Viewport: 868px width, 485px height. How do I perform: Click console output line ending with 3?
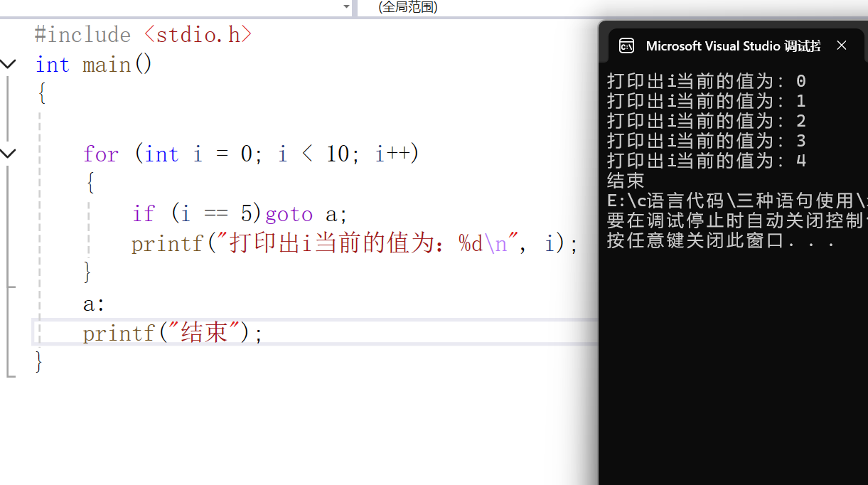(x=707, y=141)
